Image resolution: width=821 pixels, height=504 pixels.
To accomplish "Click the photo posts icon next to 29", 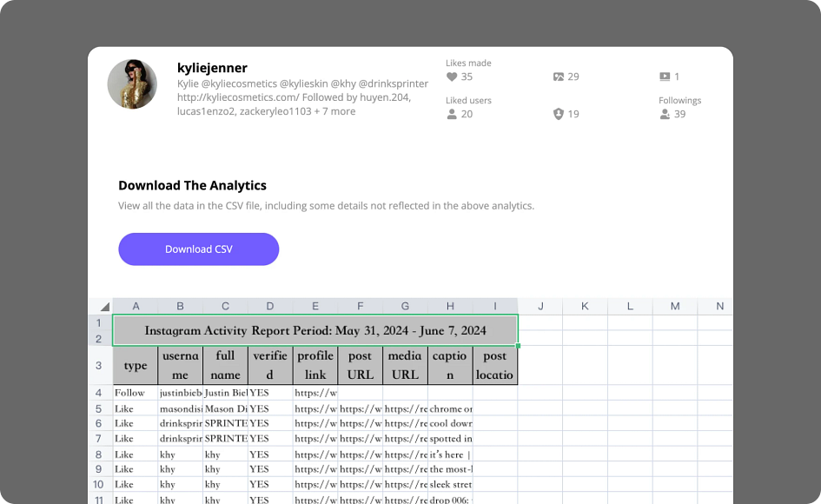I will point(559,77).
